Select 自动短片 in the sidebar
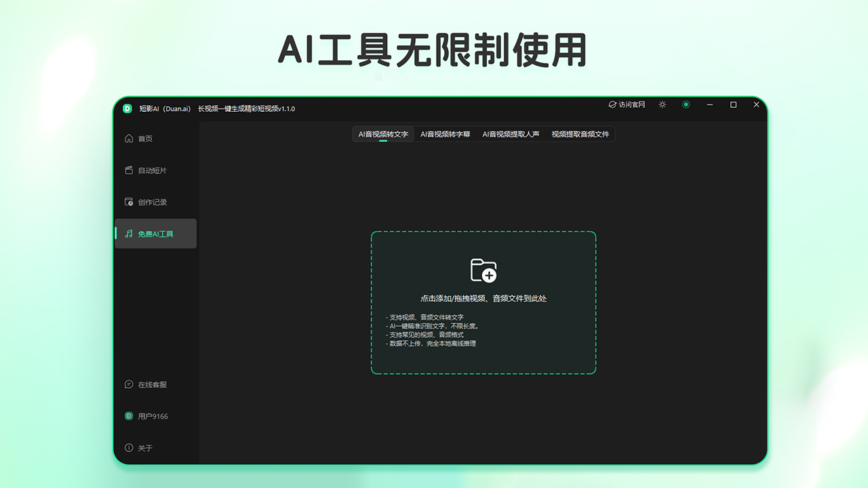The image size is (868, 488). tap(149, 170)
